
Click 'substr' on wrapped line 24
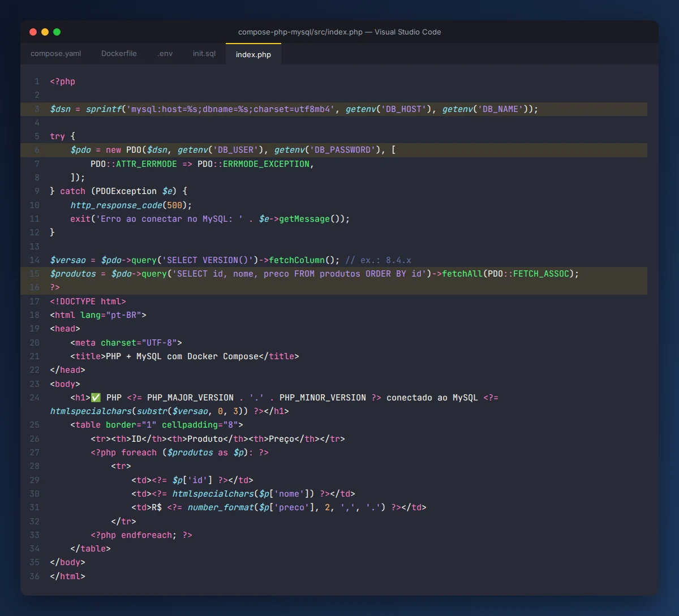152,411
